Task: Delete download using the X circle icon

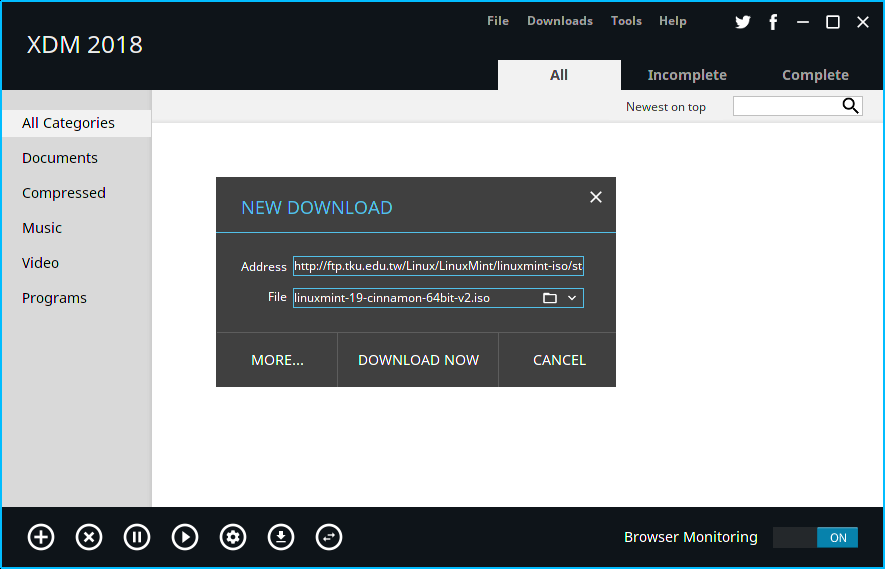Action: (x=89, y=537)
